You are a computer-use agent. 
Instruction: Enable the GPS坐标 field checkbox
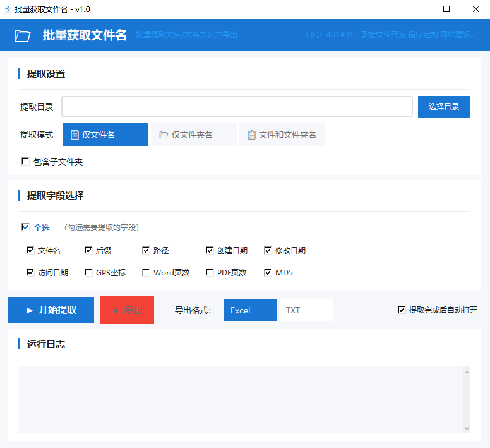pos(88,273)
